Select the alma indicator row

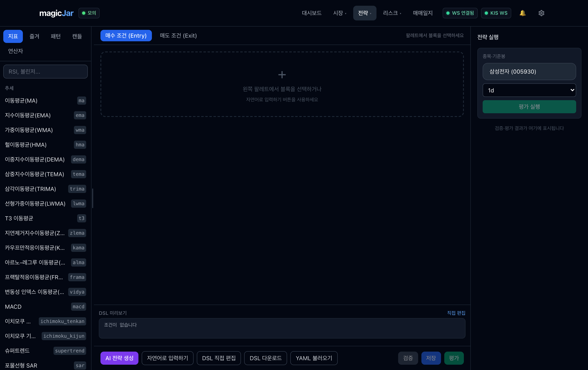[x=45, y=262]
